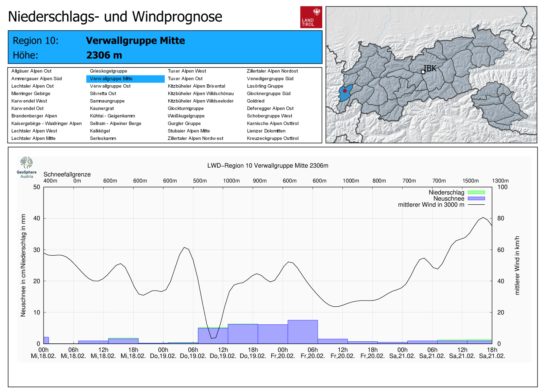Choose Kaisergebirge - Waidringer Alpen region

[x=46, y=123]
